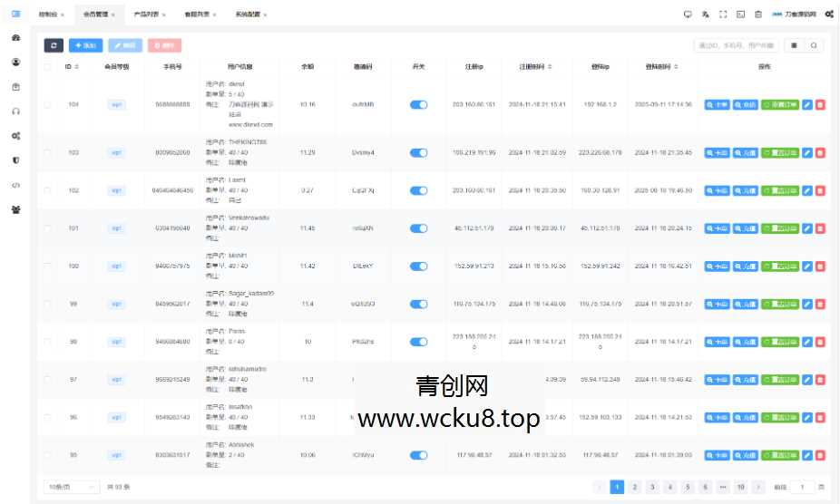Toggle the switch for user ID 95
The height and width of the screenshot is (504, 840).
[x=418, y=455]
